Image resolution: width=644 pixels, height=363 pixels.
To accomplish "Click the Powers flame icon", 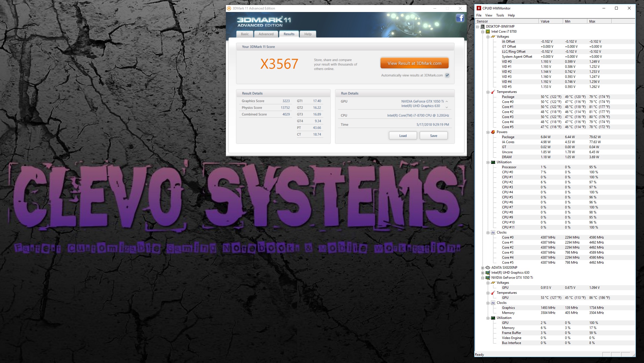I will click(x=493, y=132).
